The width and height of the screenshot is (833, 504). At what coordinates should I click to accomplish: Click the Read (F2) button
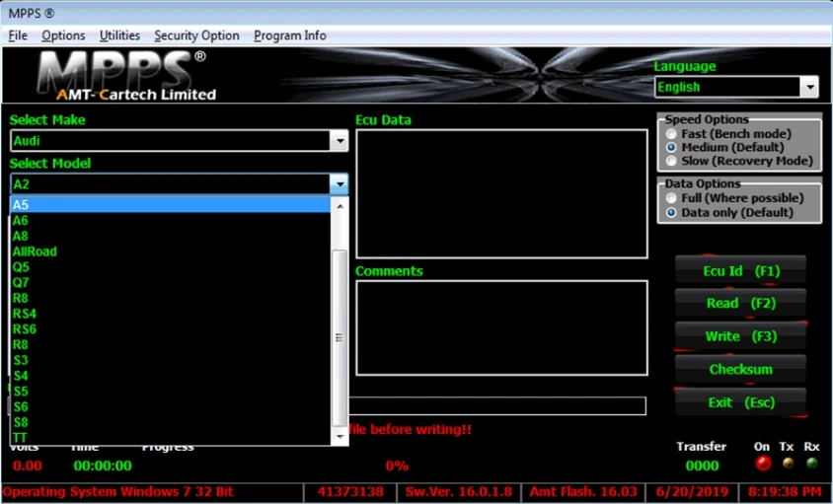point(740,303)
